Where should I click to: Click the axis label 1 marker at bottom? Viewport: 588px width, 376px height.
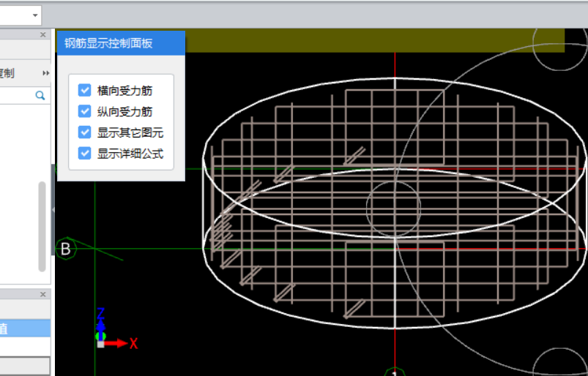click(x=394, y=372)
